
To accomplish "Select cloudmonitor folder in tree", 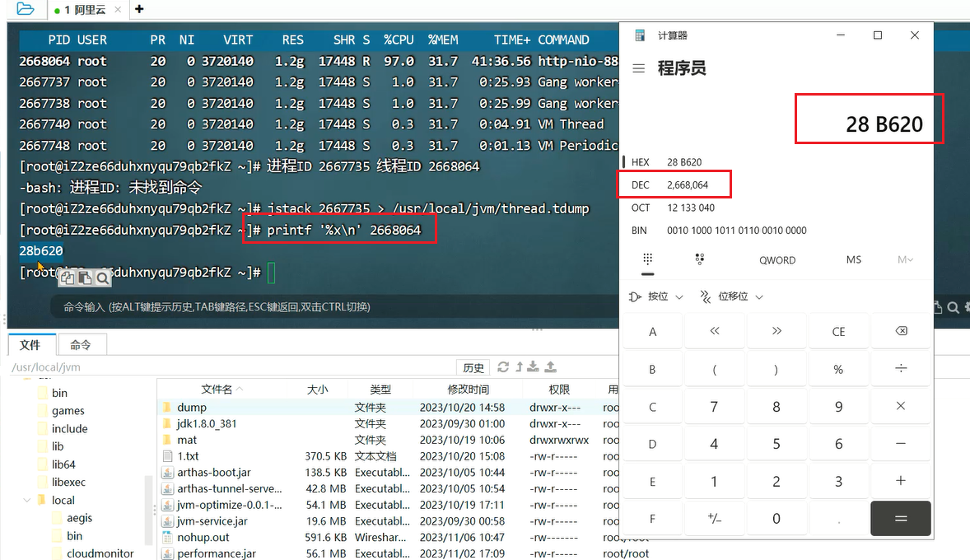I will click(100, 553).
